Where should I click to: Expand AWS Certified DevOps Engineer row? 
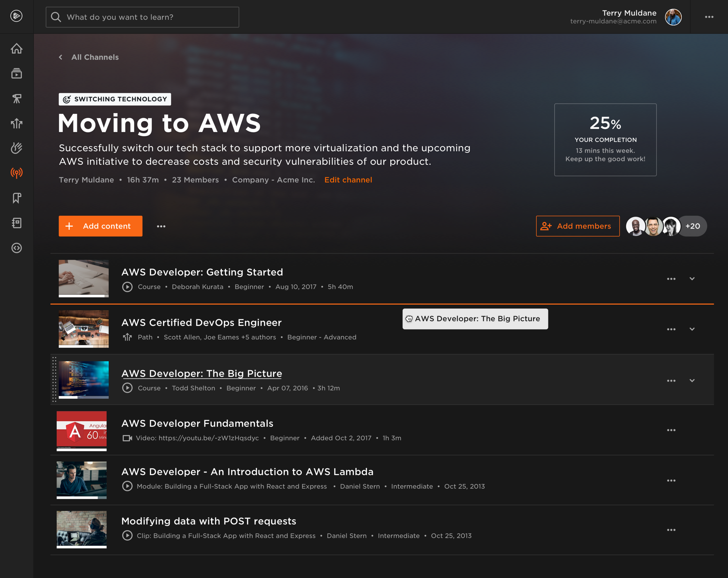pyautogui.click(x=692, y=329)
